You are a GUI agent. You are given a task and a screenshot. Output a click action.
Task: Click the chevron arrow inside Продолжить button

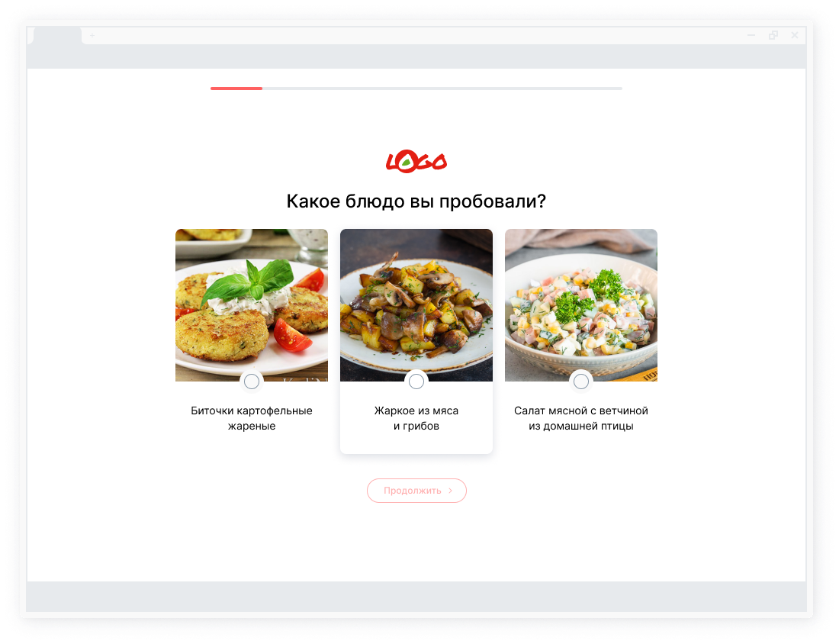(x=451, y=491)
